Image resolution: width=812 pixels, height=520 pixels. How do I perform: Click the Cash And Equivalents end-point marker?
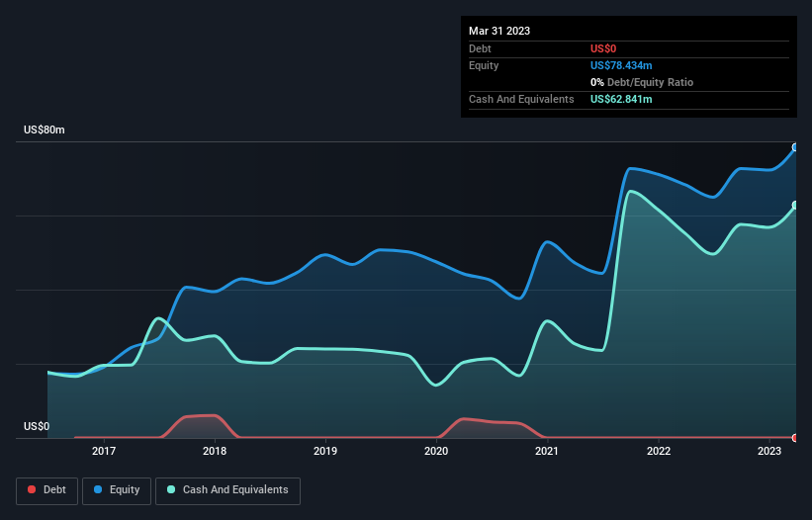pyautogui.click(x=795, y=206)
